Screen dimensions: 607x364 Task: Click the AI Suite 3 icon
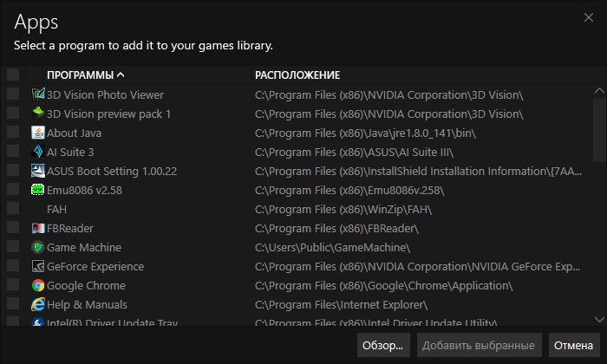click(38, 152)
